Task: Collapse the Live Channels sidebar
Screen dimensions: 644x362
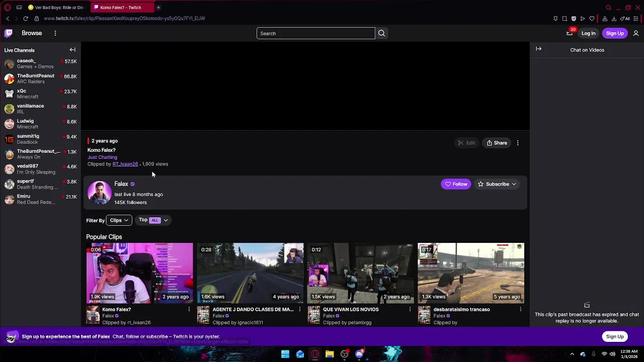Action: tap(72, 50)
